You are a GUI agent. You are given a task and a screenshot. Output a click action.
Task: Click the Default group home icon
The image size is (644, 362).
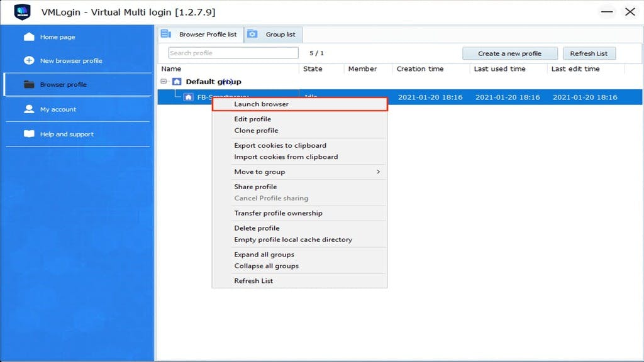point(177,82)
